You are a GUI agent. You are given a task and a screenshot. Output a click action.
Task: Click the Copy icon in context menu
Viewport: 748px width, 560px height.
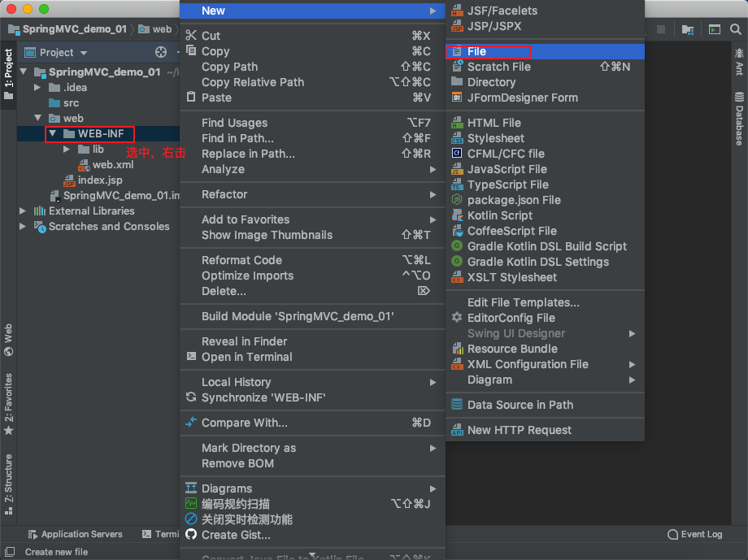(x=191, y=50)
